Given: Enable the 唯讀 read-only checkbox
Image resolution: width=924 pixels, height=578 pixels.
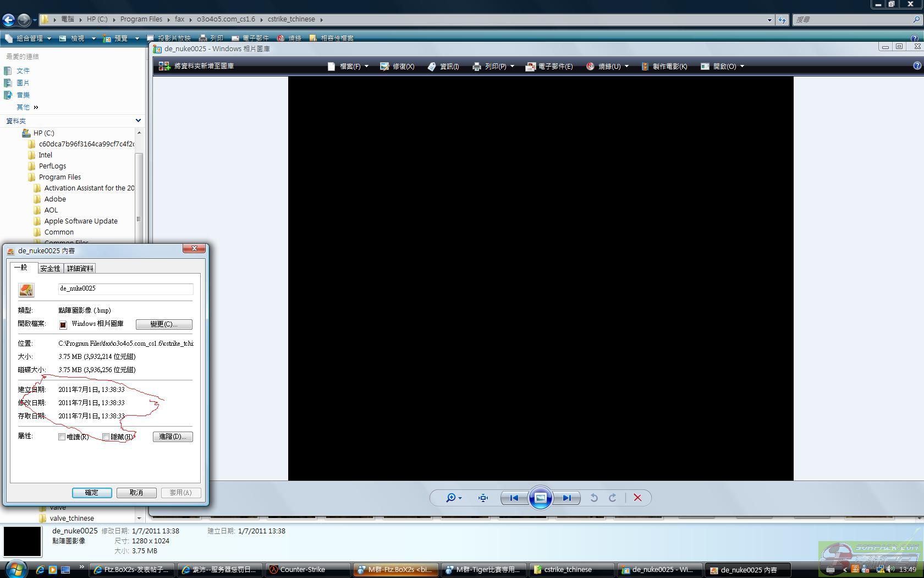Looking at the screenshot, I should tap(62, 437).
